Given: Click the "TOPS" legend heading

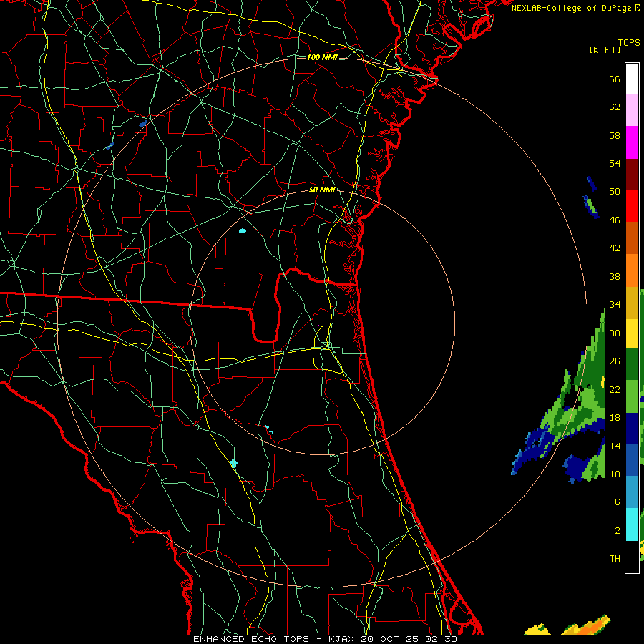Looking at the screenshot, I should (x=629, y=43).
